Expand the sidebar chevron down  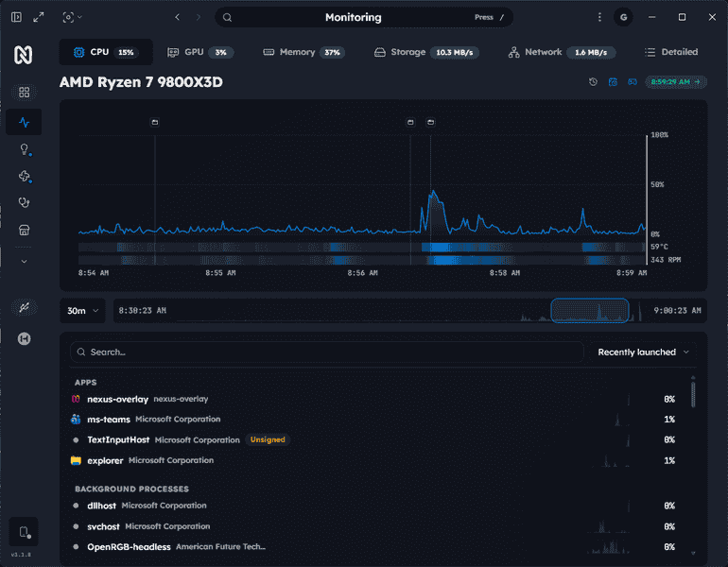coord(25,261)
